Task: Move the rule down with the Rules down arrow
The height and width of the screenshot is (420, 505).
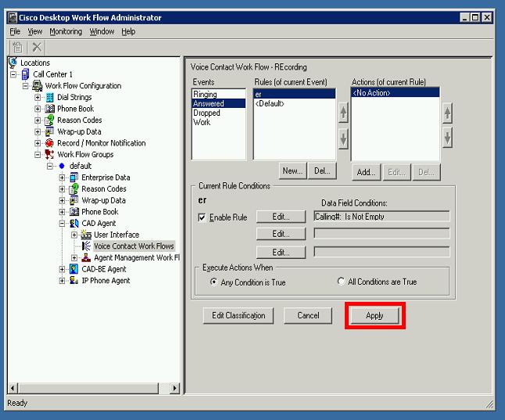Action: pos(343,138)
